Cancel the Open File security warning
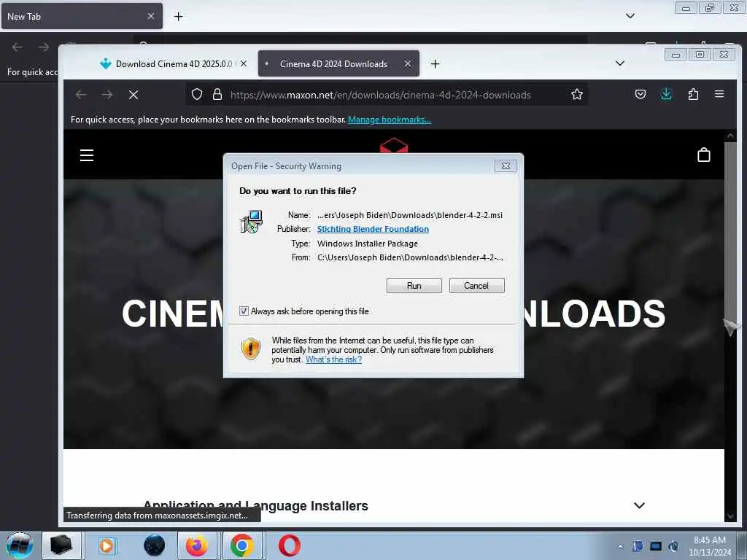 pyautogui.click(x=476, y=286)
